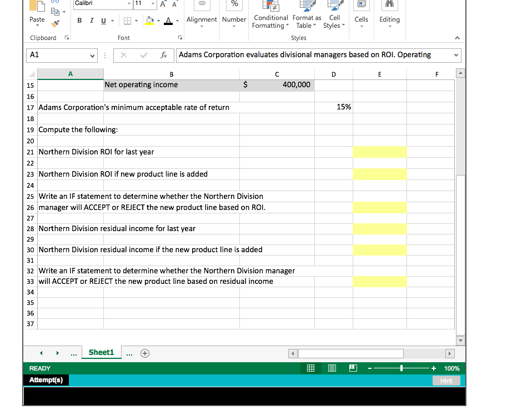Click the Hint button
The image size is (512, 420).
446,380
